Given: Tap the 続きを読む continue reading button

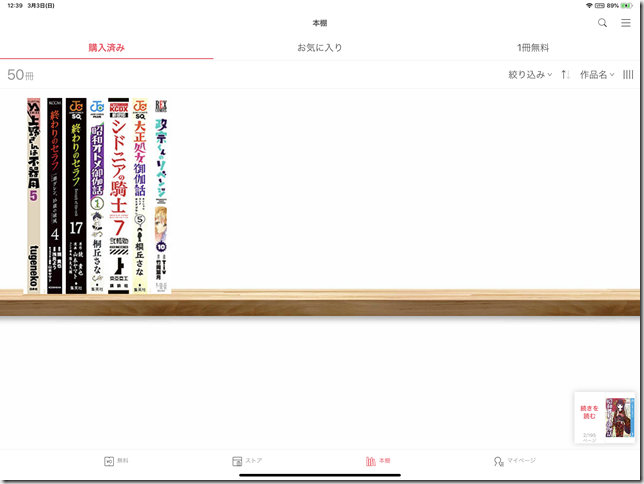Looking at the screenshot, I should (x=589, y=412).
